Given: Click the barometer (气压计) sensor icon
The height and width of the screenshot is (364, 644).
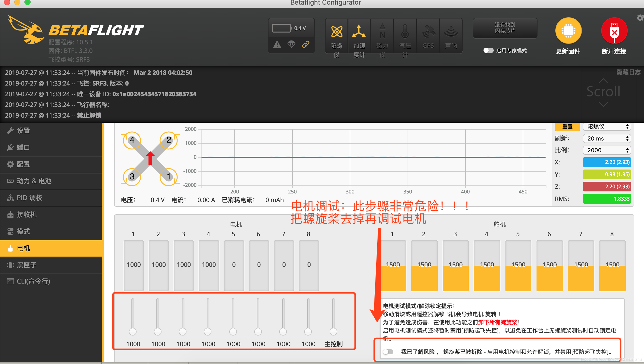Looking at the screenshot, I should [x=405, y=32].
